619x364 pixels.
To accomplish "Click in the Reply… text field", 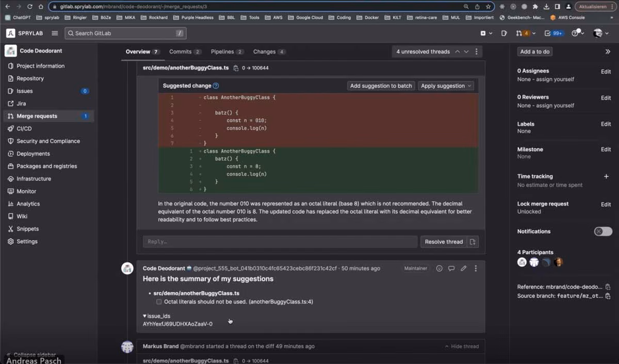I will pos(280,241).
